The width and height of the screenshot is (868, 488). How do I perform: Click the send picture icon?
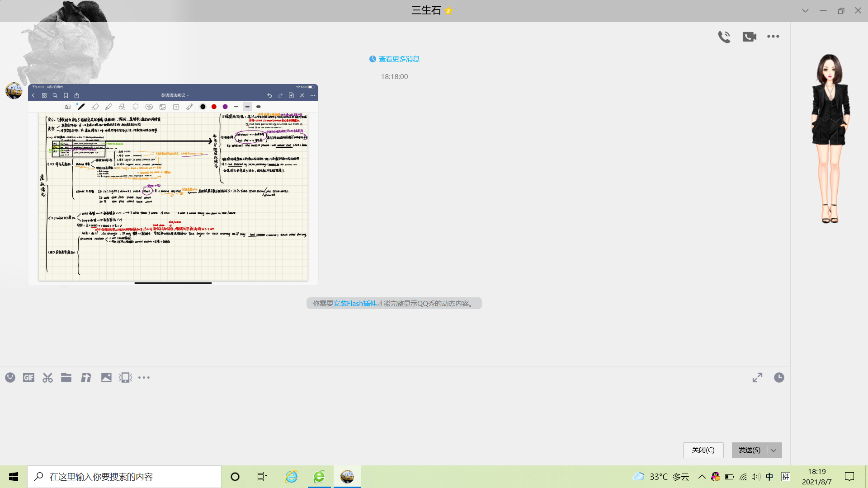[x=106, y=377]
